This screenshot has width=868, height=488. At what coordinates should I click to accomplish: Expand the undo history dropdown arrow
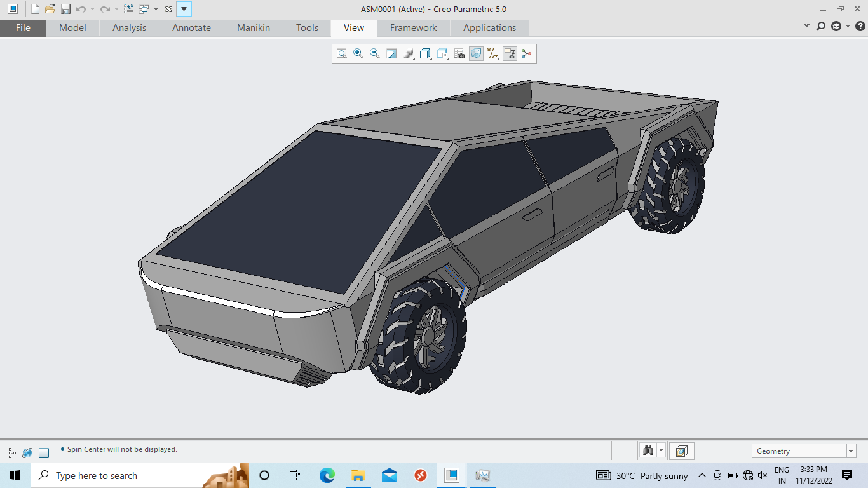pos(92,9)
